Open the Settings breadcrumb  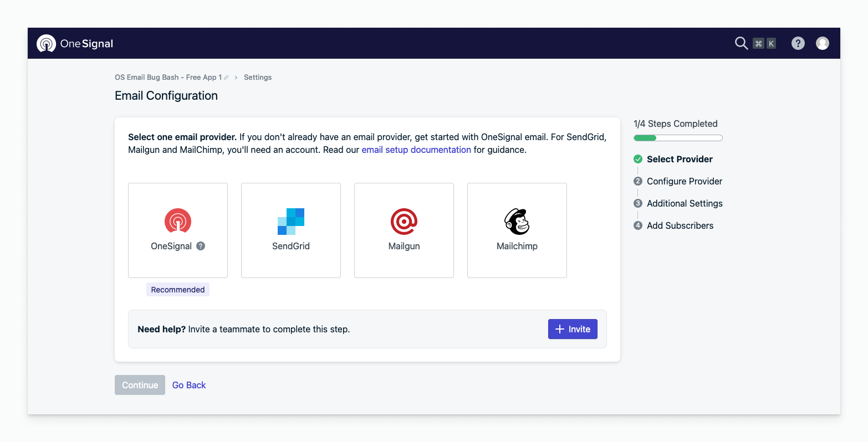point(258,78)
